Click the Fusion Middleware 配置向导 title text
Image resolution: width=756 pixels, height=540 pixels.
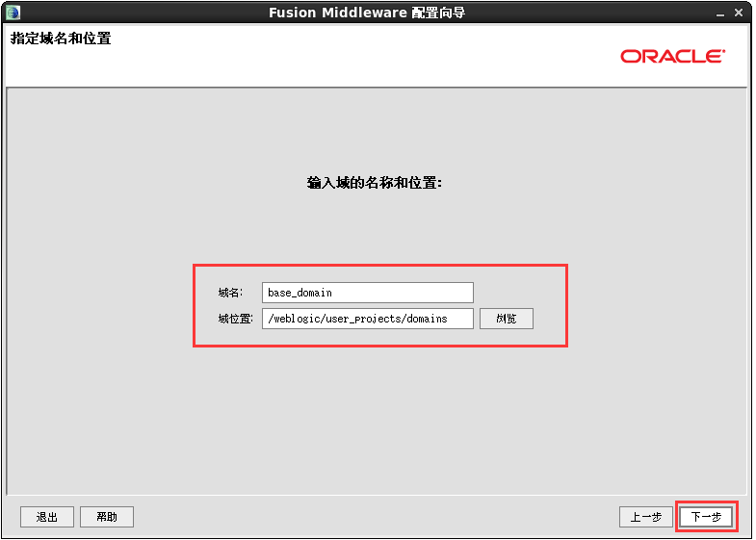point(367,13)
